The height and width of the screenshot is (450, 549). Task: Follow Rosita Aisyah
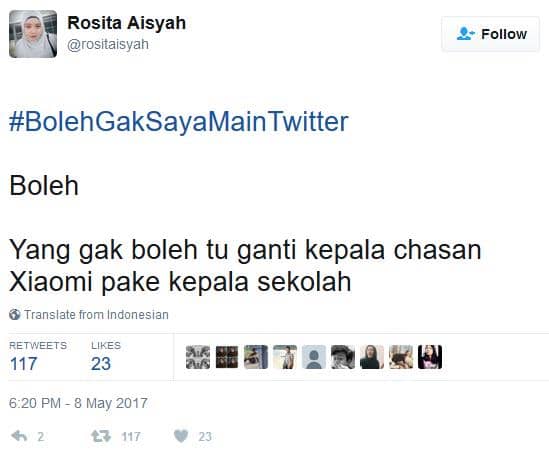coord(490,34)
